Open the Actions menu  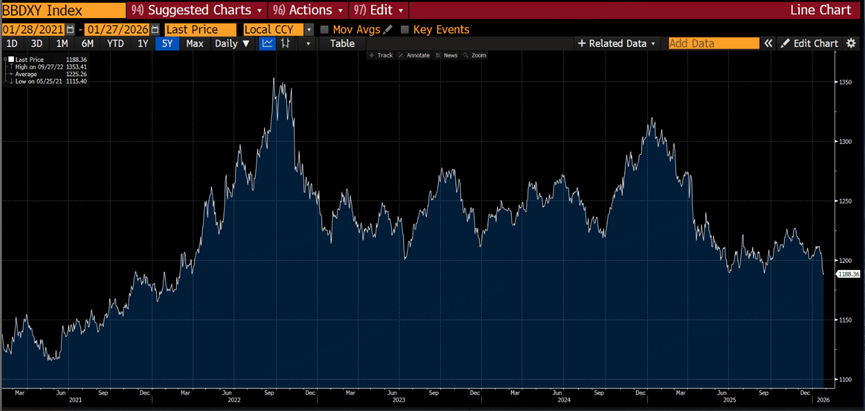[x=308, y=10]
